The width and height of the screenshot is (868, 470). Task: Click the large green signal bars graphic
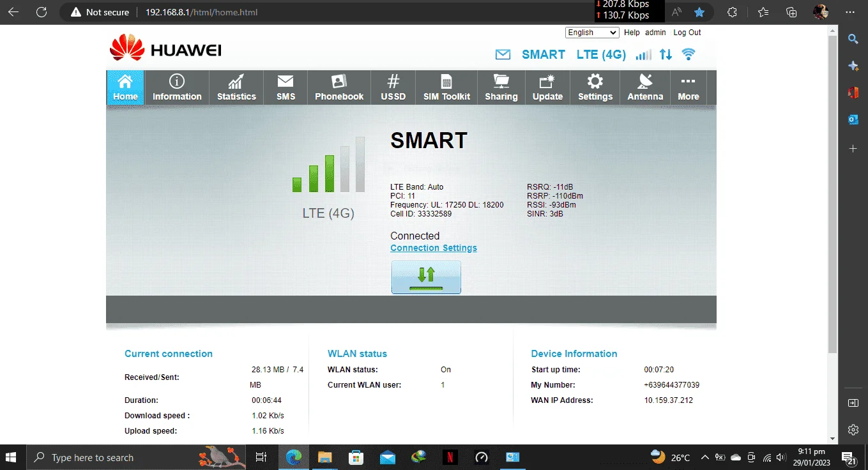[328, 165]
